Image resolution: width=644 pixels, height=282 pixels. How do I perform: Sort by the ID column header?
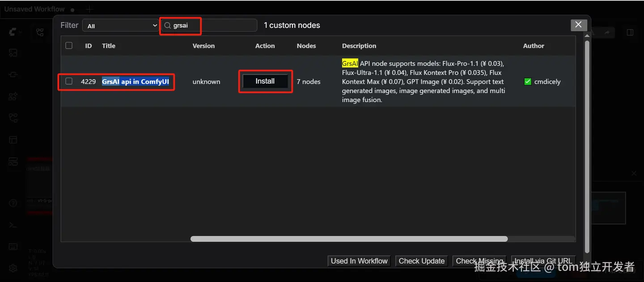[x=89, y=46]
